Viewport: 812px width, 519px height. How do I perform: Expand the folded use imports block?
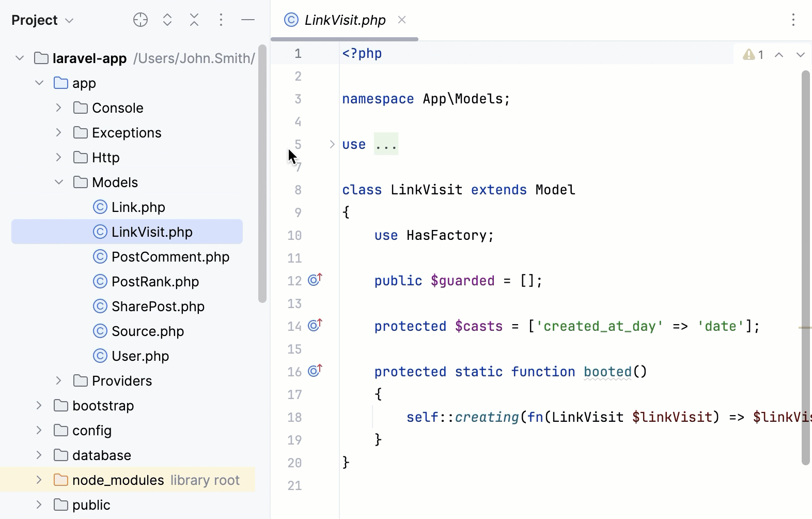point(332,144)
